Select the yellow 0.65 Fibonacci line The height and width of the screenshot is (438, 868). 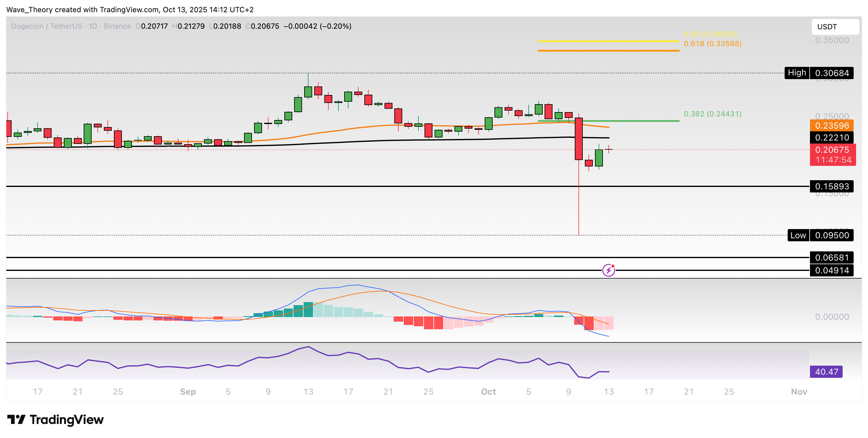tap(608, 41)
